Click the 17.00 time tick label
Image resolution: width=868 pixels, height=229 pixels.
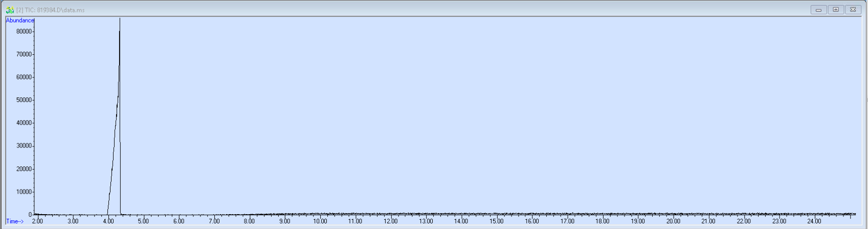click(x=567, y=221)
